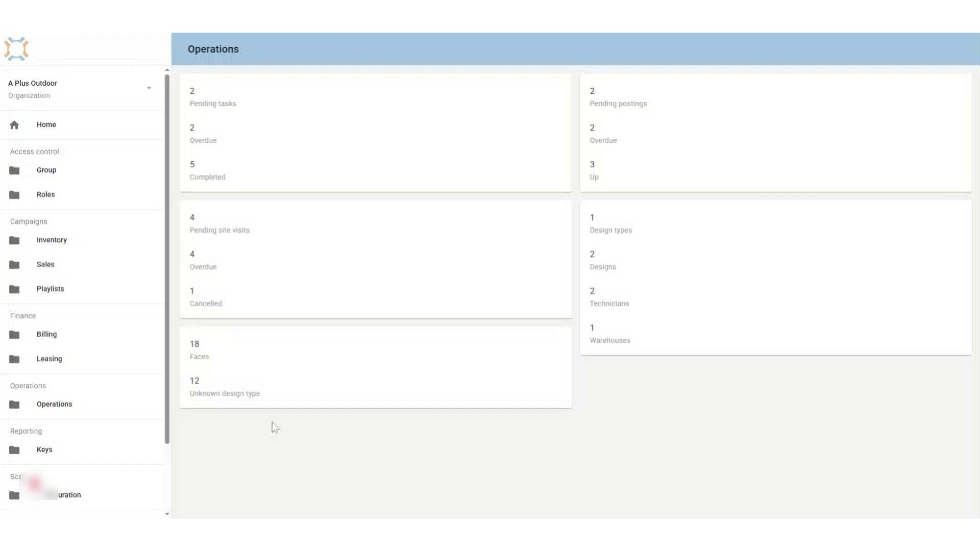This screenshot has height=551, width=980.
Task: Click the sidebar scrollbar up arrow
Action: (167, 70)
